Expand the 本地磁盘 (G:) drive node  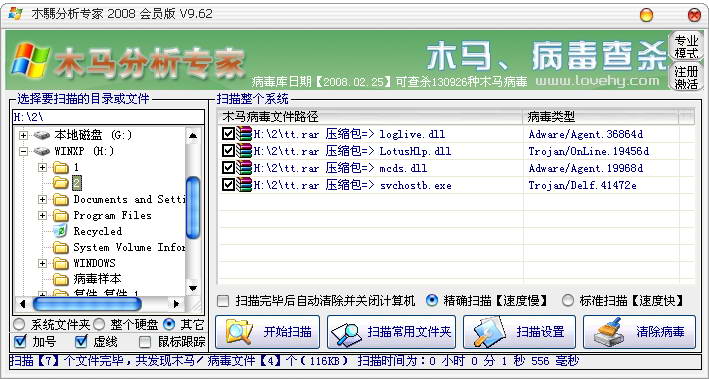pos(23,135)
